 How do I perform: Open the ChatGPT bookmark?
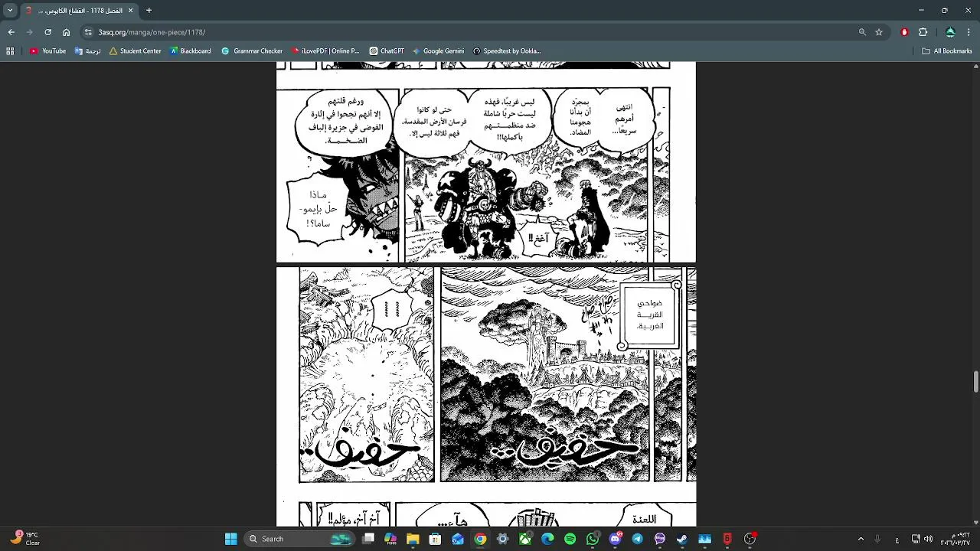(x=387, y=51)
